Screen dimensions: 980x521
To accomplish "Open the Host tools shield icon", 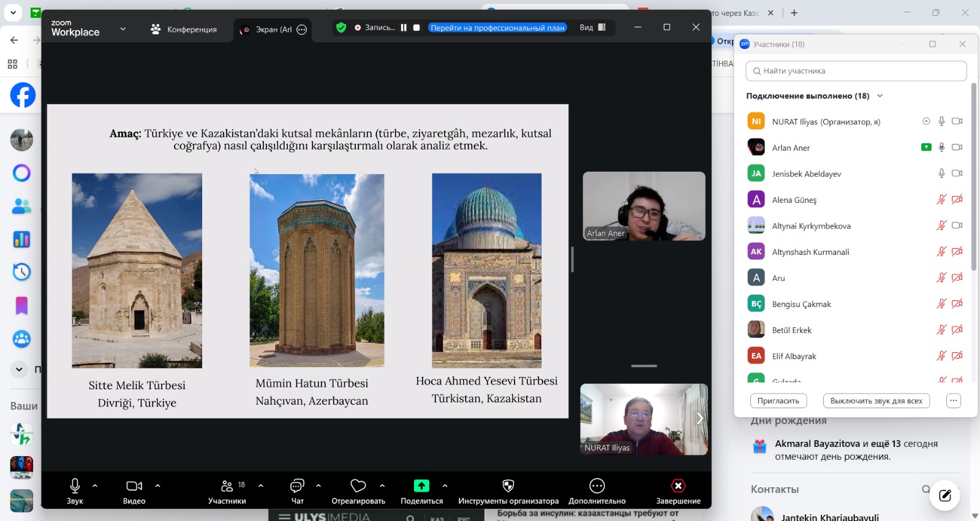I will point(508,486).
